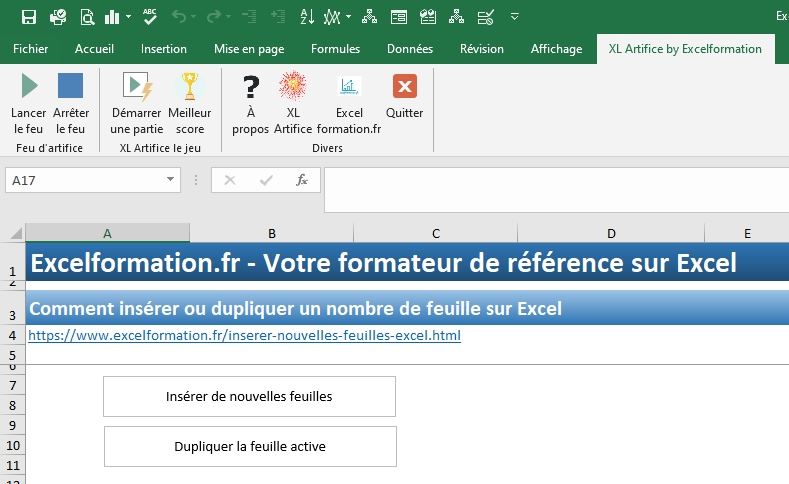Image resolution: width=789 pixels, height=484 pixels.
Task: Click the shapes and table icon
Action: [428, 17]
